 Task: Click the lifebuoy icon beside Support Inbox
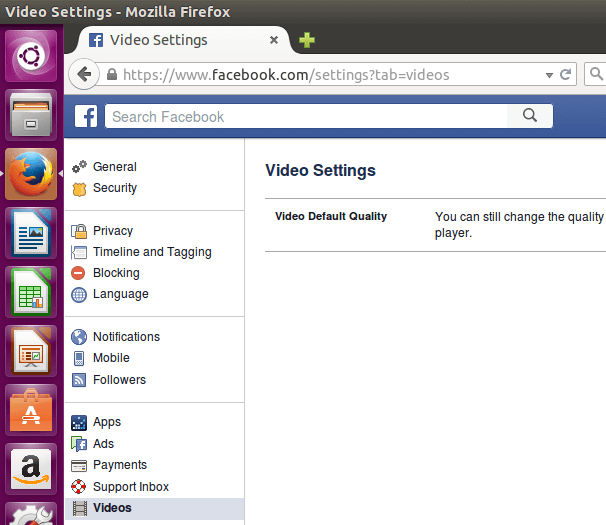point(78,486)
